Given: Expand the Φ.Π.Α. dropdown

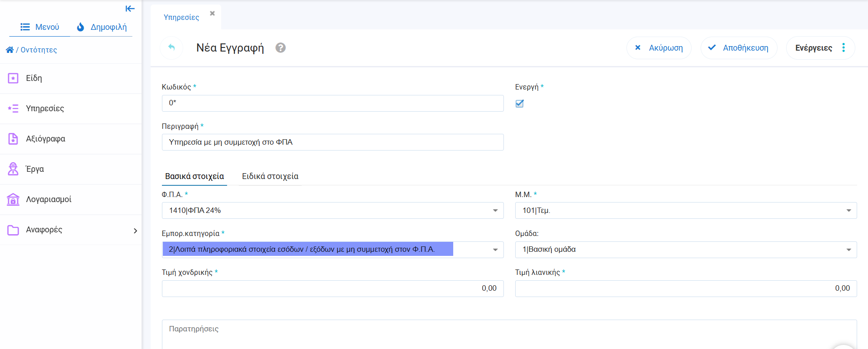Looking at the screenshot, I should tap(495, 211).
